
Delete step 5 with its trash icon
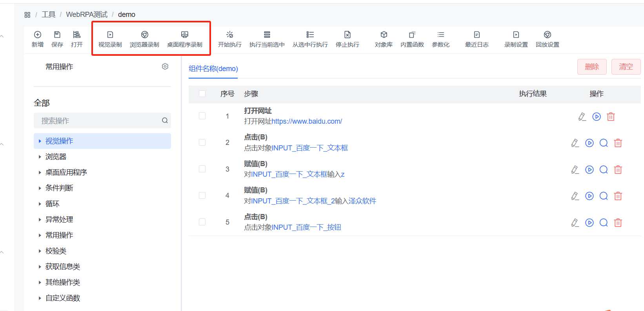618,223
